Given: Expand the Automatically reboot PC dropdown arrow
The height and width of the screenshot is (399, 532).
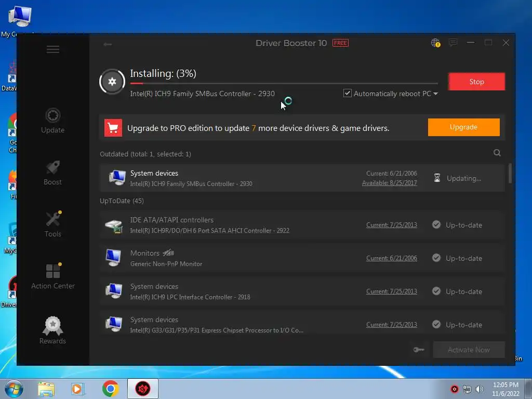Looking at the screenshot, I should [436, 94].
